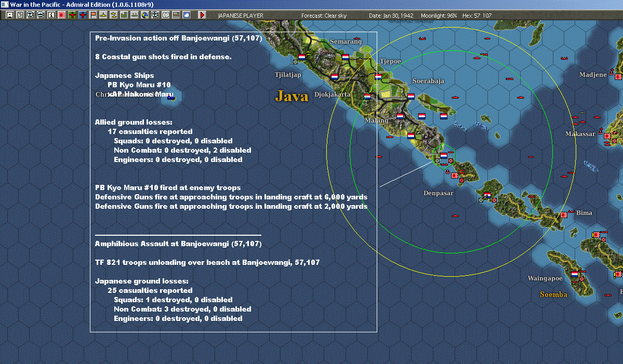Click the 'Pre-Invasion action off Banjoewangi' heading
This screenshot has height=364, width=623.
pyautogui.click(x=178, y=38)
